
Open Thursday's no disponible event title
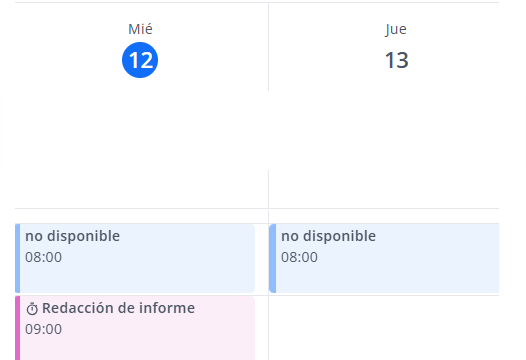click(328, 236)
